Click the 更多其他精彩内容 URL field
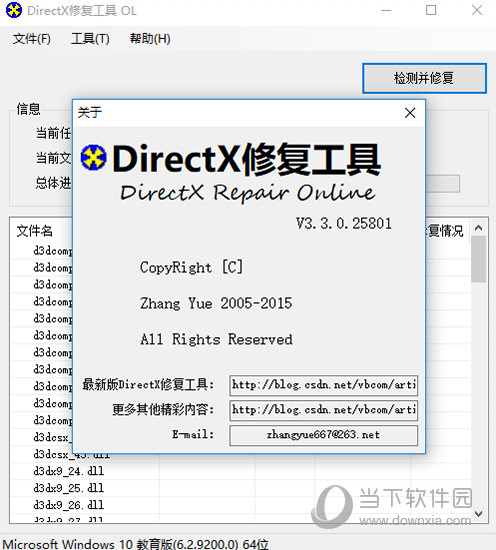The height and width of the screenshot is (550, 496). 323,410
